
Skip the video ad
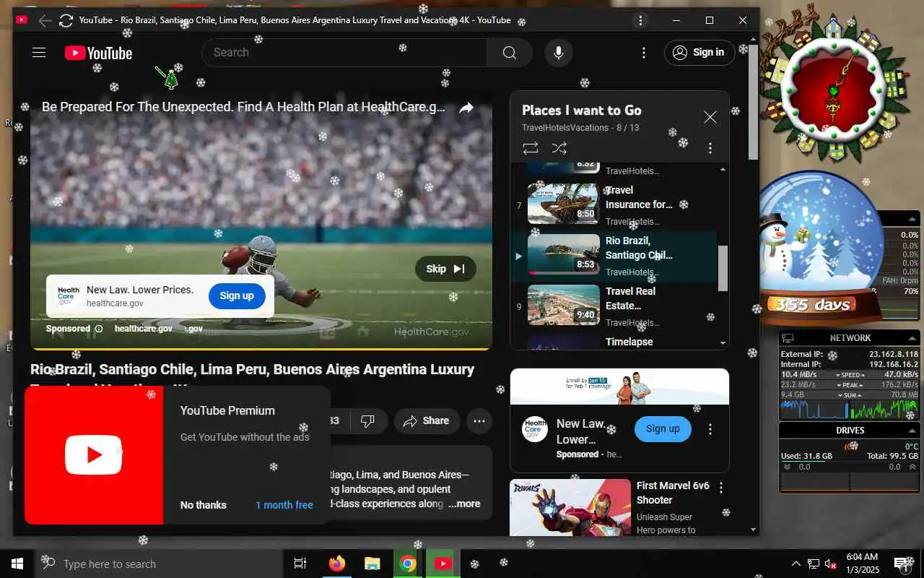[445, 269]
